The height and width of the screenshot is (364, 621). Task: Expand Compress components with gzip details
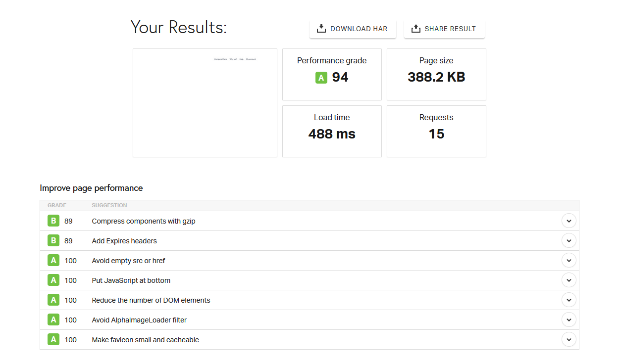569,221
